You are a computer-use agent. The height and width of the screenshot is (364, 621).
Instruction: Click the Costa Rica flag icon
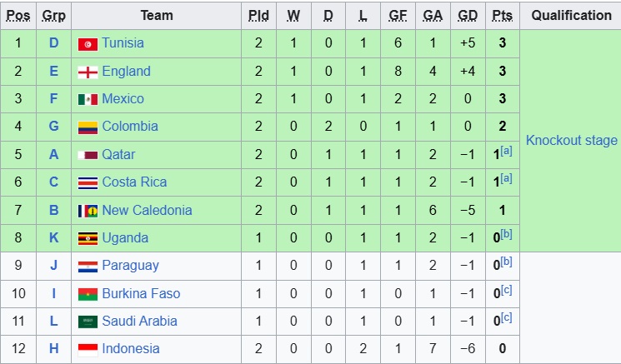88,182
